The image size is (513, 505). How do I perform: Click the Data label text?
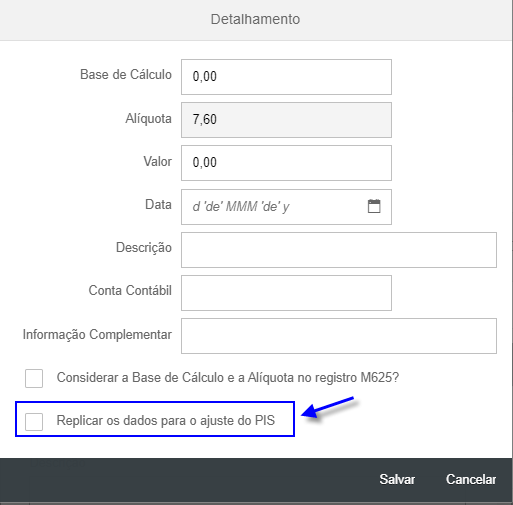click(x=158, y=204)
